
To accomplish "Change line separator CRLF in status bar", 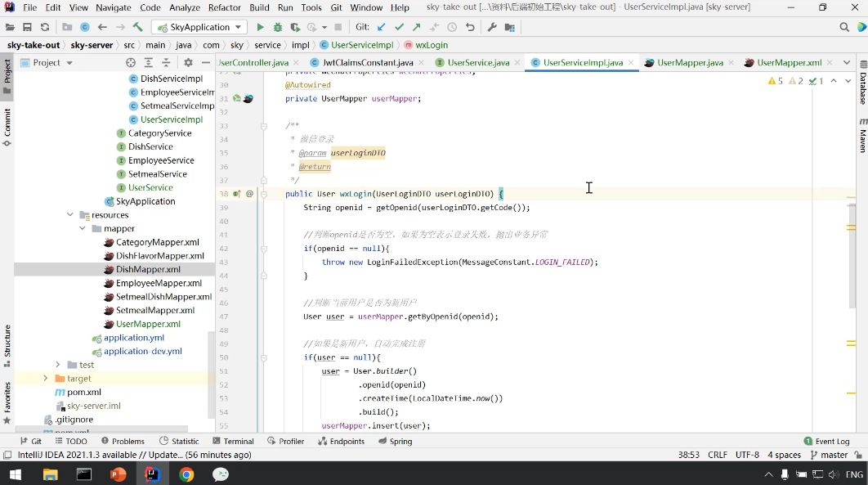I will (718, 455).
